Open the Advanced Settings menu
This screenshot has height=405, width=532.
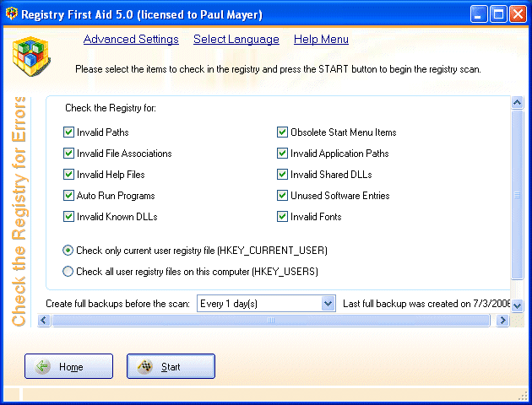131,40
